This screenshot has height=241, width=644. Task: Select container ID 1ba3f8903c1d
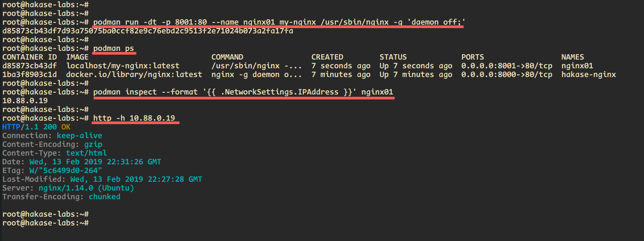[30, 74]
